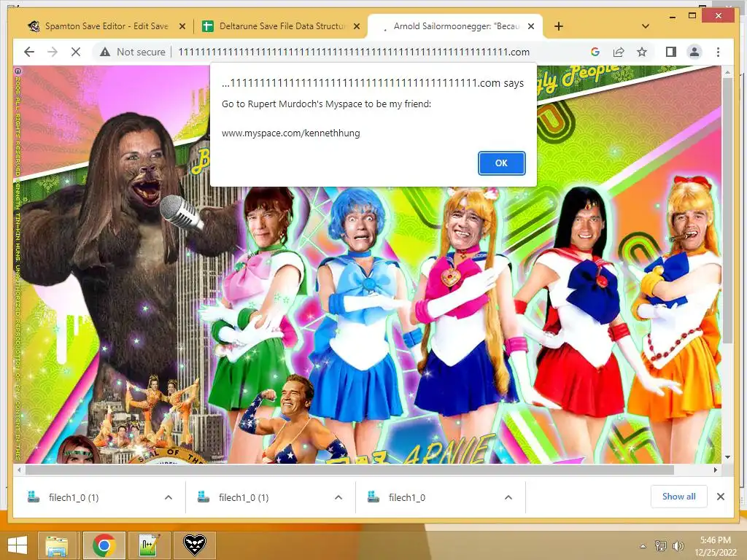This screenshot has width=747, height=560.
Task: Click the Google icon in address bar
Action: (x=595, y=52)
